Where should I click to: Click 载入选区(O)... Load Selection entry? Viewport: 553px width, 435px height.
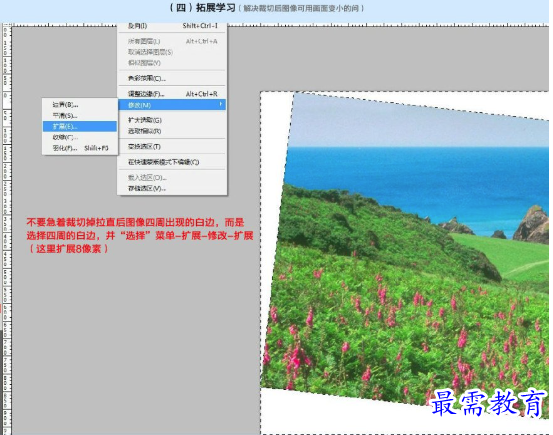tap(172, 177)
